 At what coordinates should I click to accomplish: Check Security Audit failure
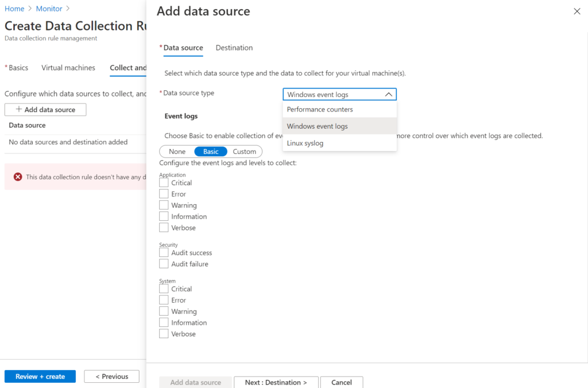point(164,264)
